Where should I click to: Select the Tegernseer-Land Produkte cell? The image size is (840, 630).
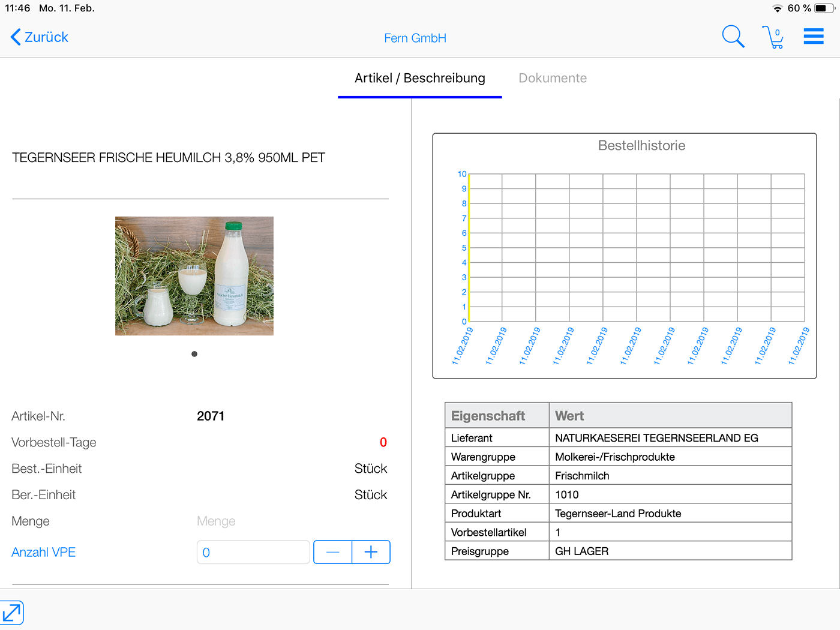coord(671,513)
